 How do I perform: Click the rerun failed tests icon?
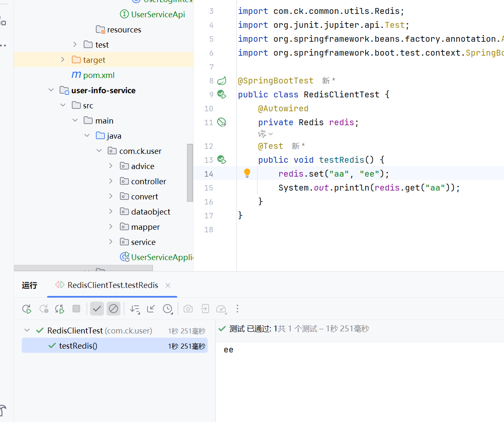tap(44, 309)
